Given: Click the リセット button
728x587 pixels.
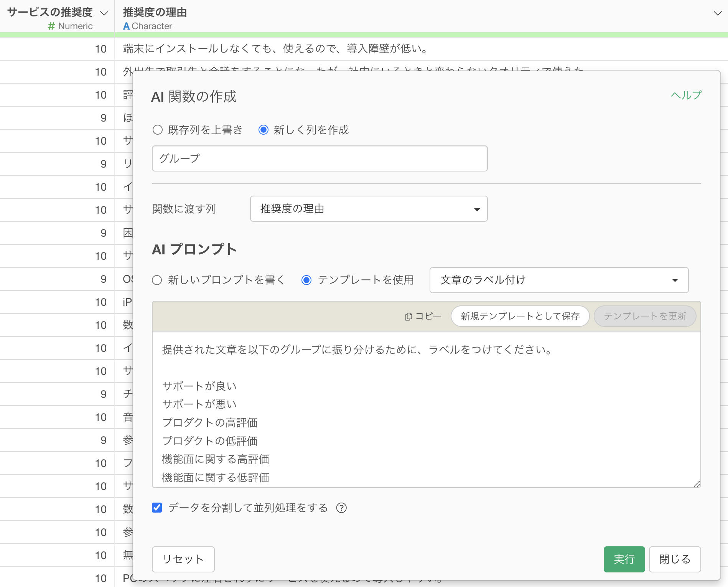Looking at the screenshot, I should click(x=183, y=559).
